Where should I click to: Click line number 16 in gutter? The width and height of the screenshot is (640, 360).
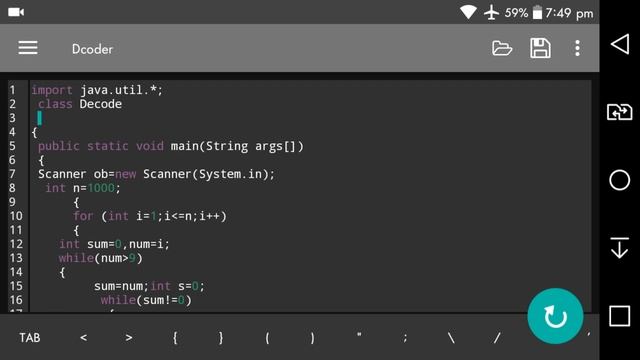click(16, 300)
